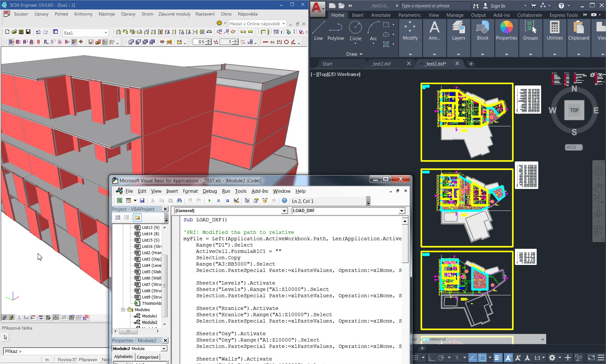Click the Příkaz command input in SCIA
Screen dimensions: 606x364
click(x=56, y=351)
